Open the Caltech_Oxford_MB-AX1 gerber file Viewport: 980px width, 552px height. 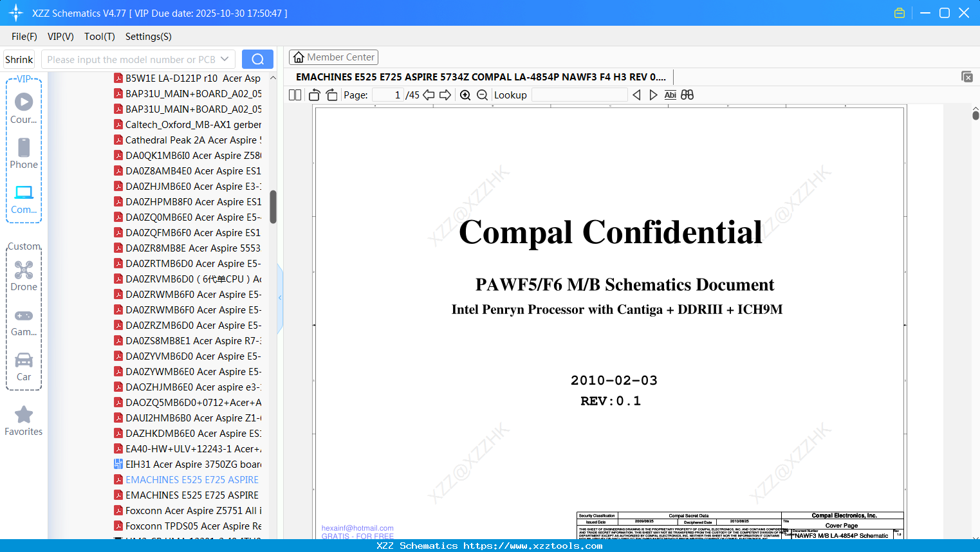tap(187, 125)
